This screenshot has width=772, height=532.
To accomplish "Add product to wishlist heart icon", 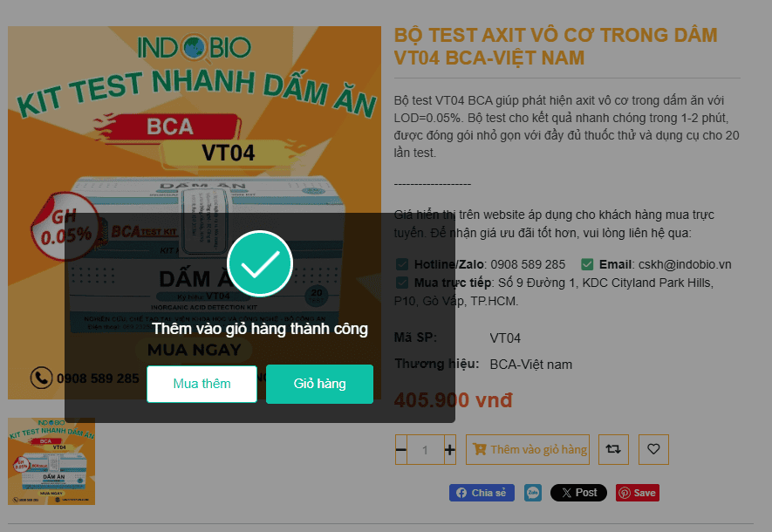I will pyautogui.click(x=653, y=449).
